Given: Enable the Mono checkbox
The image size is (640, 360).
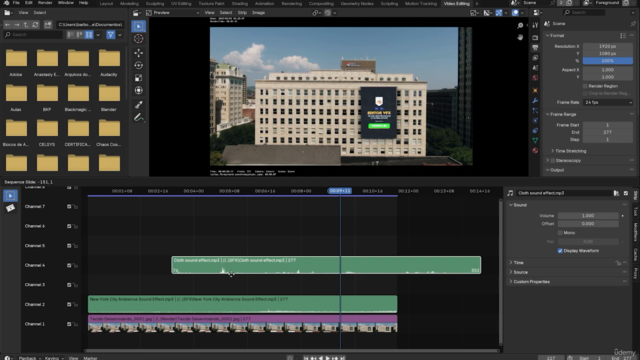Looking at the screenshot, I should 560,233.
